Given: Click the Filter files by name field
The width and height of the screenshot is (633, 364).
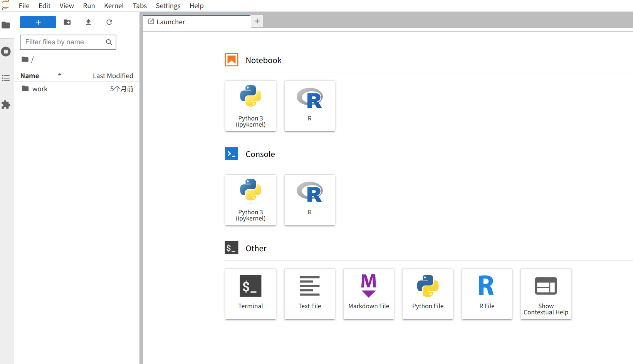Looking at the screenshot, I should (64, 42).
